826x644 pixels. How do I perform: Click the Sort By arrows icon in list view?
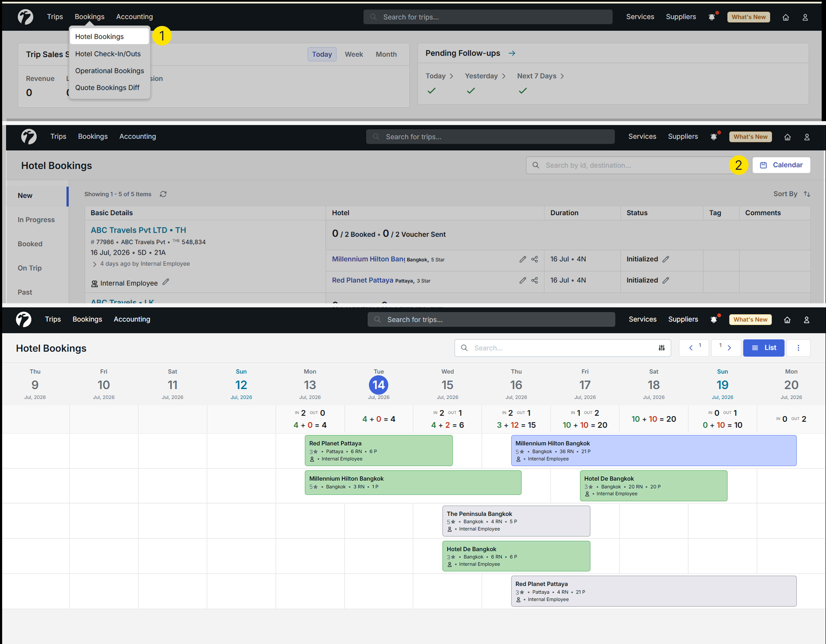point(807,194)
